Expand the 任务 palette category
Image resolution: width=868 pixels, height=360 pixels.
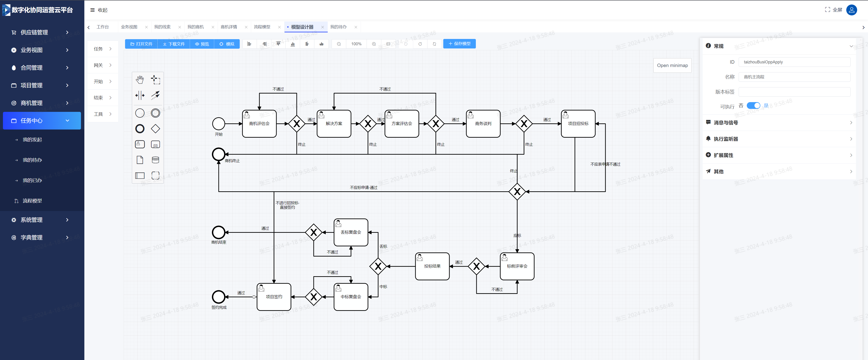[103, 49]
